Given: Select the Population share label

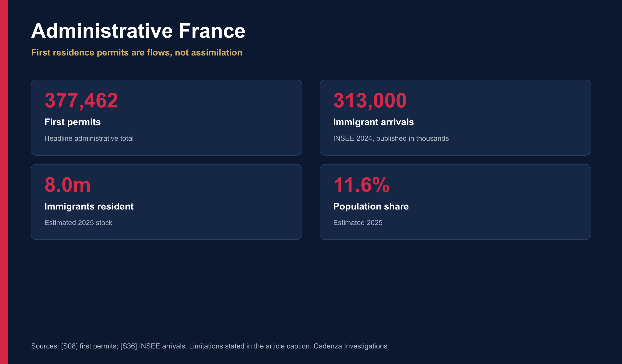Looking at the screenshot, I should (371, 206).
